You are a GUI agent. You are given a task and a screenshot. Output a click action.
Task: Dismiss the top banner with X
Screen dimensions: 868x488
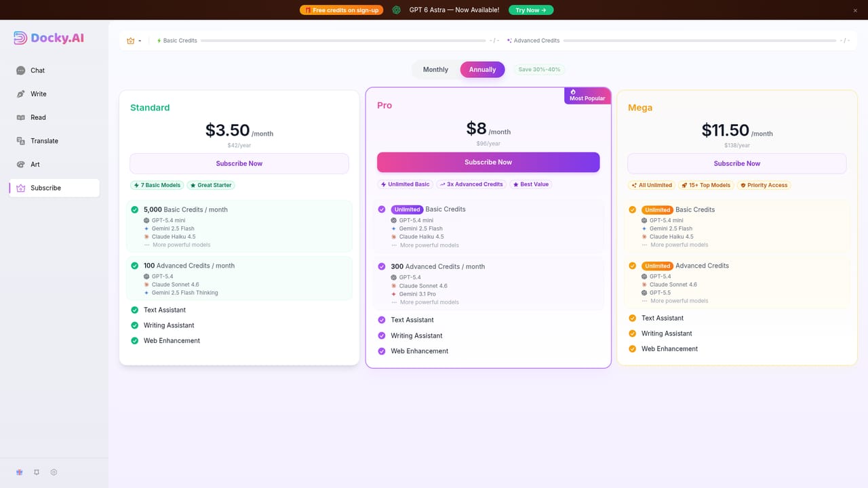[855, 10]
